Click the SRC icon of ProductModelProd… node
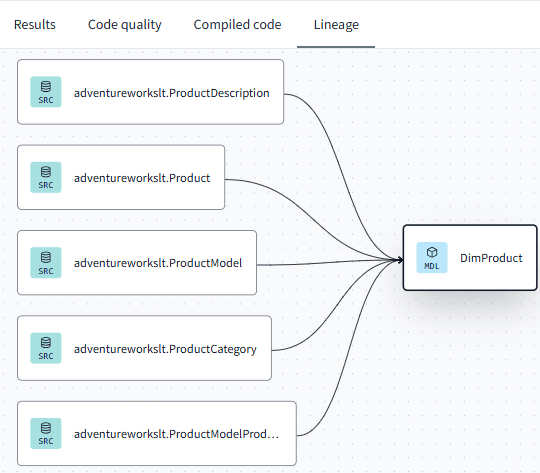Viewport: 540px width, 473px height. click(x=46, y=433)
